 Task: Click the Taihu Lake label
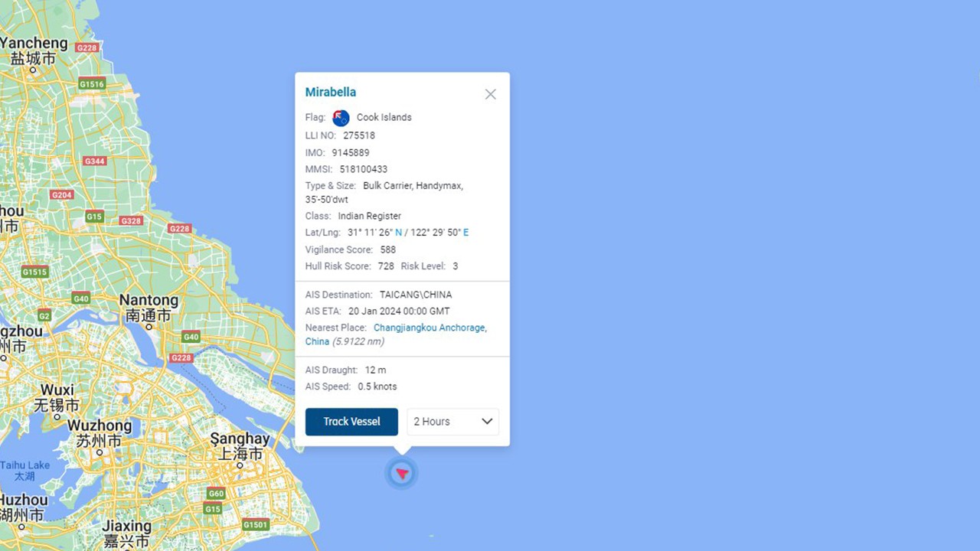24,465
